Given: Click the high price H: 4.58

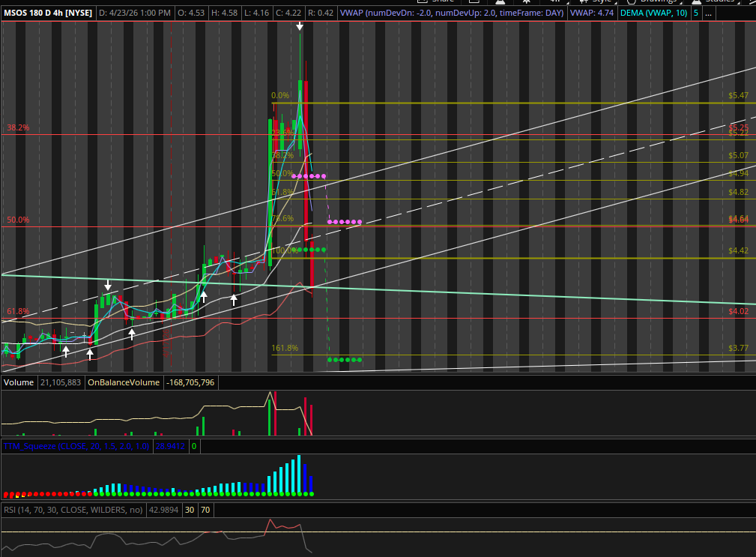Looking at the screenshot, I should click(224, 13).
